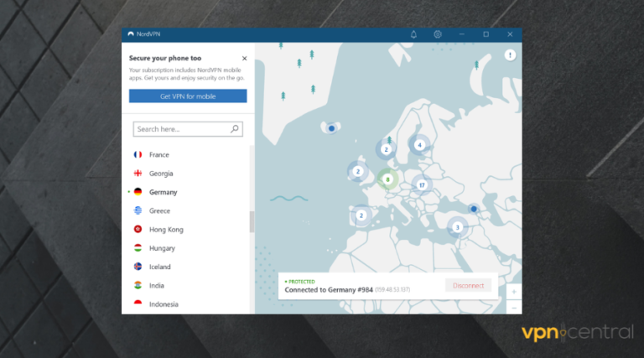Click the map cluster marker labeled 4
The image size is (644, 358).
(419, 145)
